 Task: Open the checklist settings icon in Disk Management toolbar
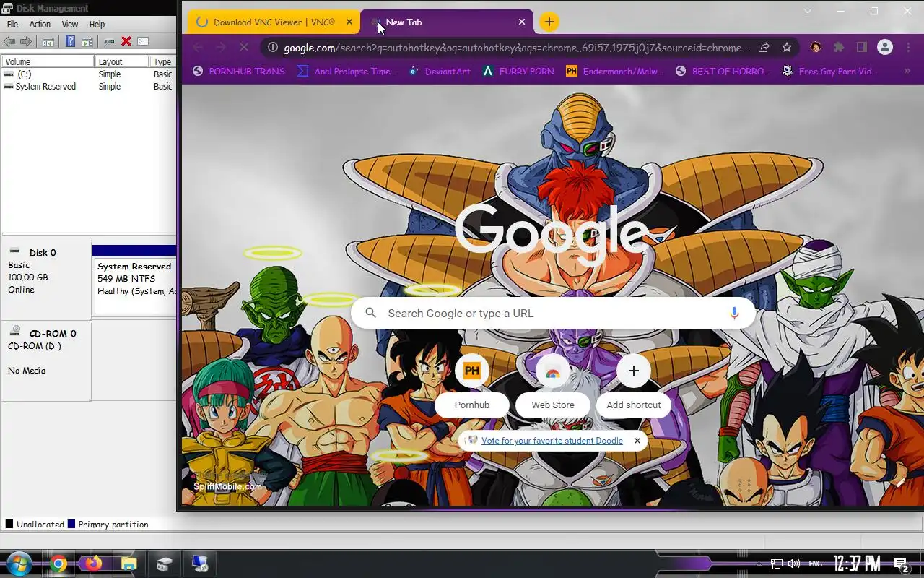[143, 42]
